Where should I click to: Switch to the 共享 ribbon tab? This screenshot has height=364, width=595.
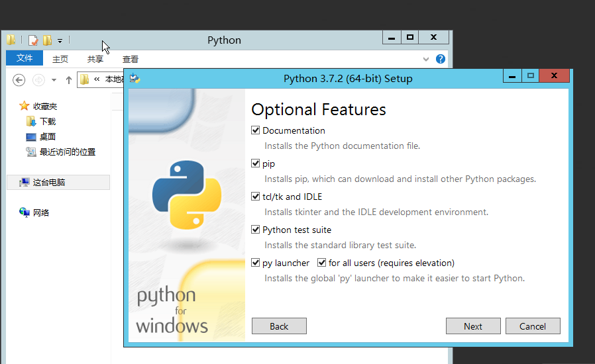pyautogui.click(x=95, y=59)
